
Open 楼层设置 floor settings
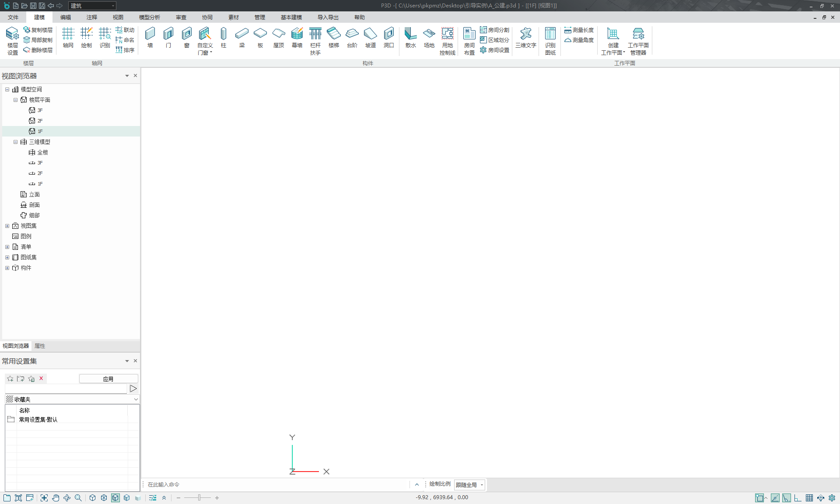(x=12, y=40)
